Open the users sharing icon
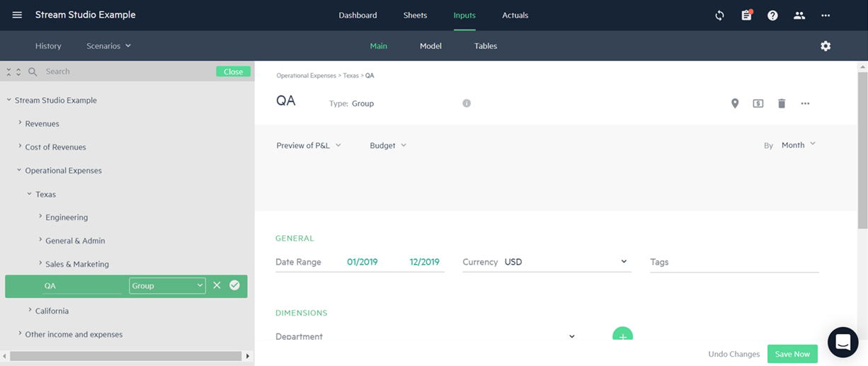Viewport: 868px width, 366px height. pos(799,15)
